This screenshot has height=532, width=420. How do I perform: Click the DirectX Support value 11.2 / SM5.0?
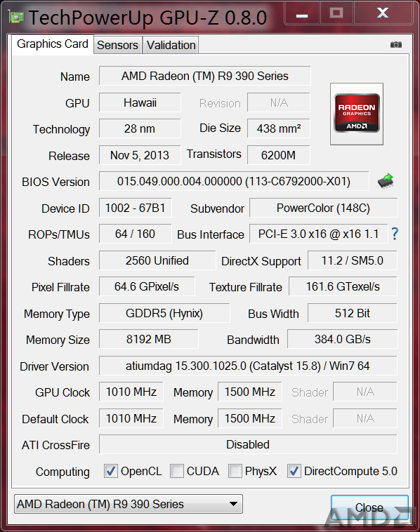353,260
